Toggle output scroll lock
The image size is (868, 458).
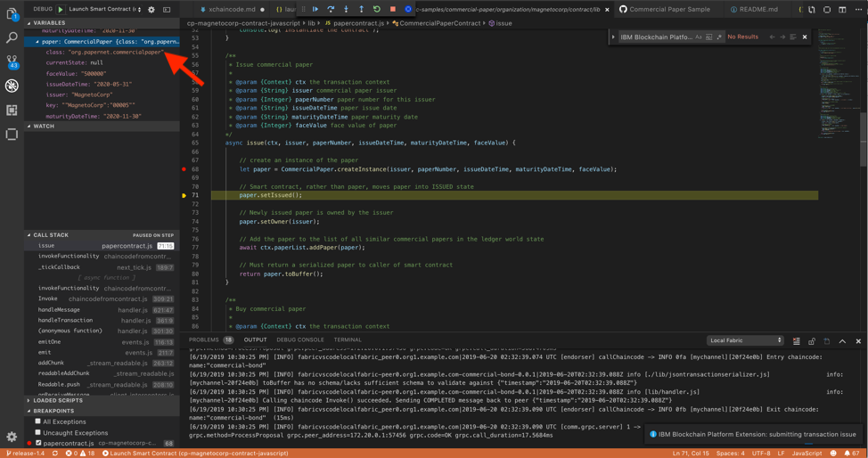(812, 341)
